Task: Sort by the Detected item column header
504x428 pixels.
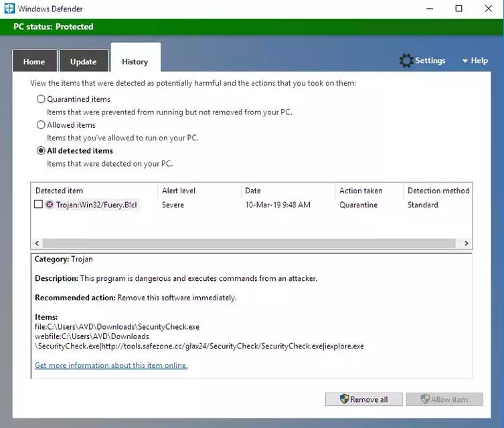Action: pyautogui.click(x=94, y=191)
